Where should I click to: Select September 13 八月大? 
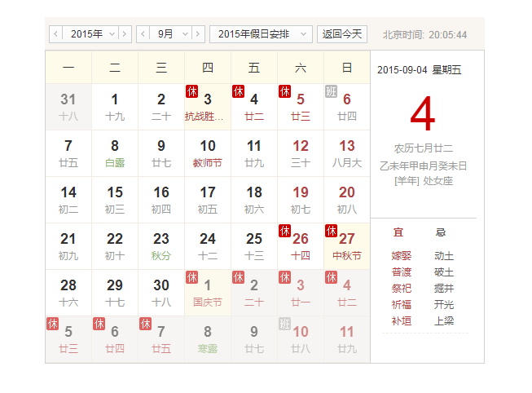tap(347, 153)
